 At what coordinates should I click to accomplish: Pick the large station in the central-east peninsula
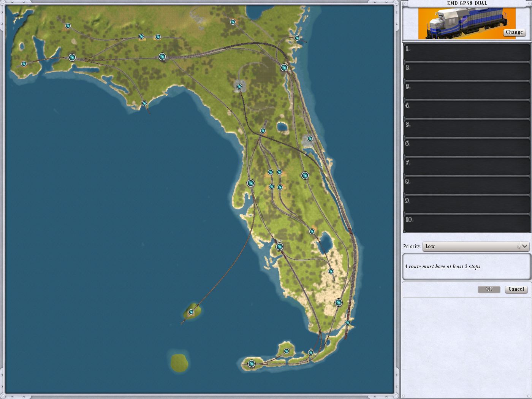305,175
